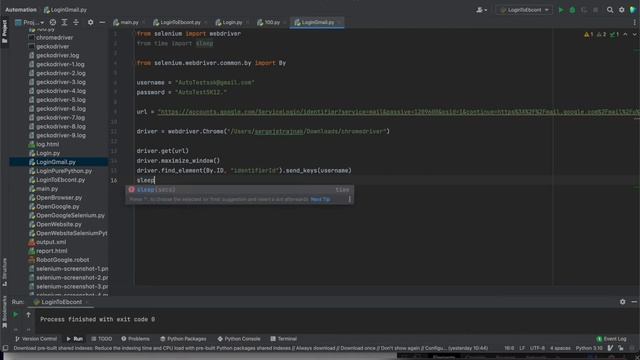Open the Version Control tool window
The image size is (640, 360).
coord(36,339)
